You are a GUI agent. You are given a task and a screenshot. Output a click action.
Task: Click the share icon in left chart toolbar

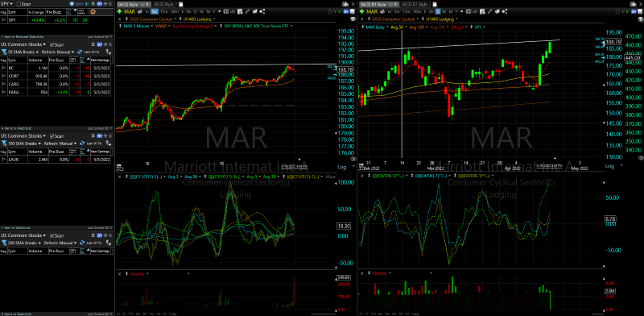(x=262, y=11)
